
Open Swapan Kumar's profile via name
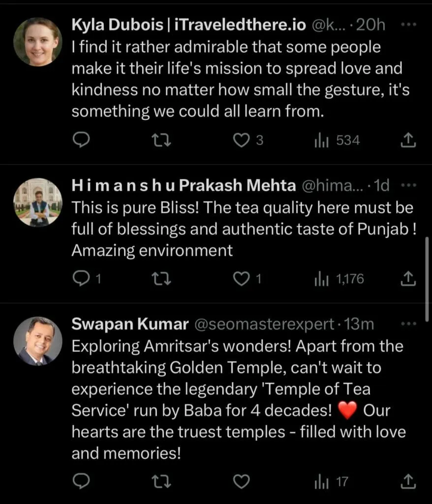(x=130, y=324)
